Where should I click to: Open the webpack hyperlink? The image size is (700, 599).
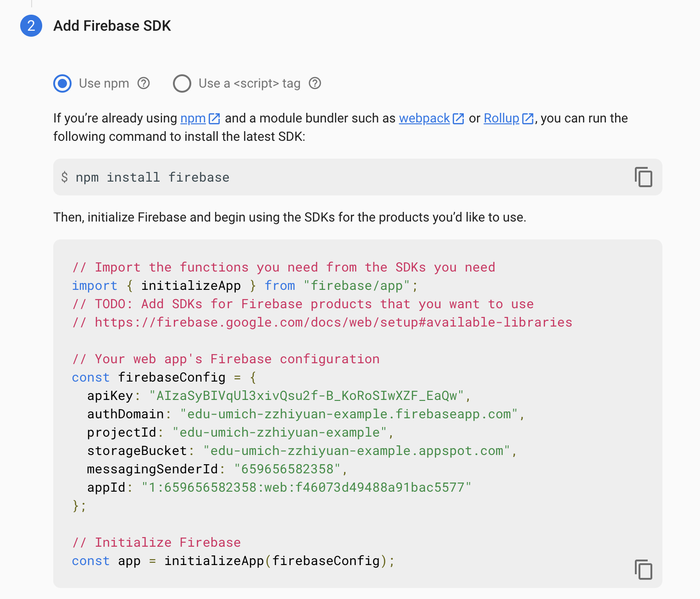[x=424, y=118]
